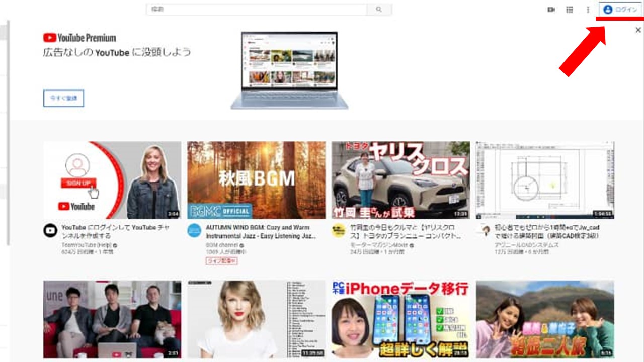The width and height of the screenshot is (644, 362).
Task: Select the TeamYouTube Help channel icon
Action: (50, 230)
